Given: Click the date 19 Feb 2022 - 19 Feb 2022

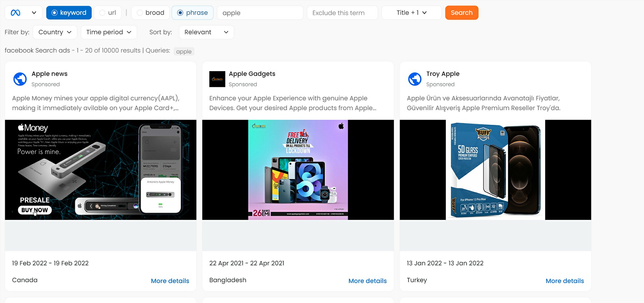Looking at the screenshot, I should (x=50, y=263).
